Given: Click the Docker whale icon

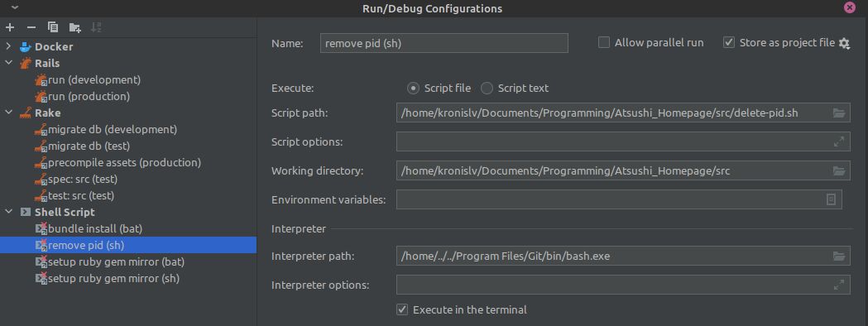Looking at the screenshot, I should [26, 46].
